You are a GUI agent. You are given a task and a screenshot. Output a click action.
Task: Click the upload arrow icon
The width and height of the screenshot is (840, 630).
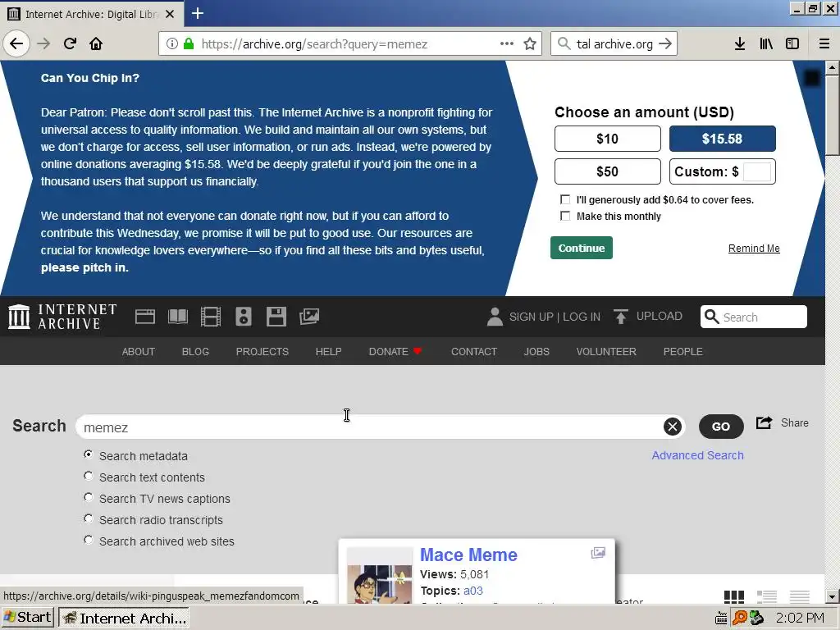[621, 317]
